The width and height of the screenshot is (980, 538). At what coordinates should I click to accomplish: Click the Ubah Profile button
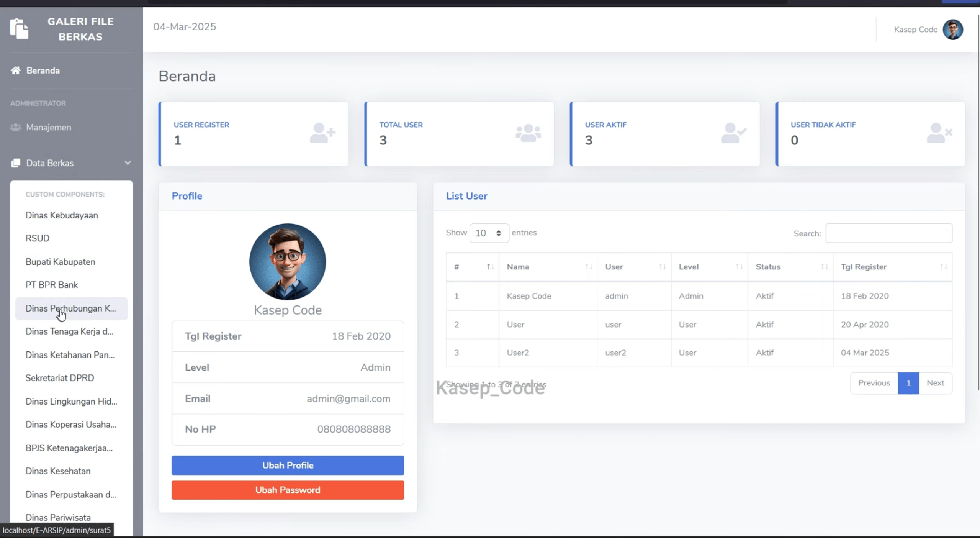click(x=288, y=465)
